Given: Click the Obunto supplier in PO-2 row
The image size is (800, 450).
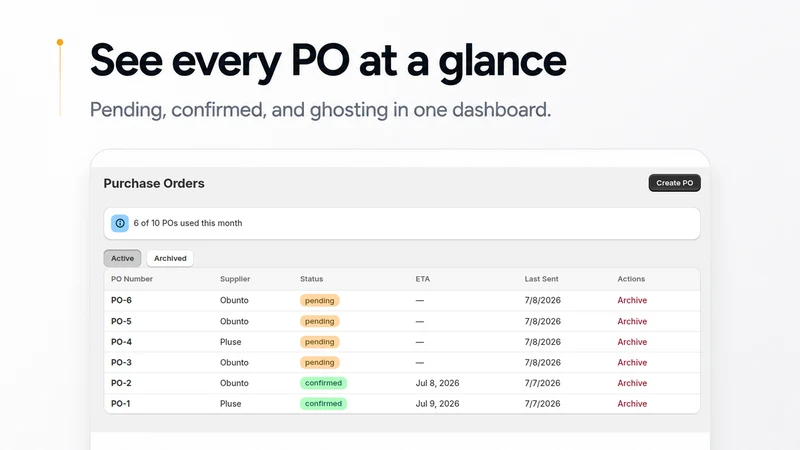Looking at the screenshot, I should (x=234, y=383).
